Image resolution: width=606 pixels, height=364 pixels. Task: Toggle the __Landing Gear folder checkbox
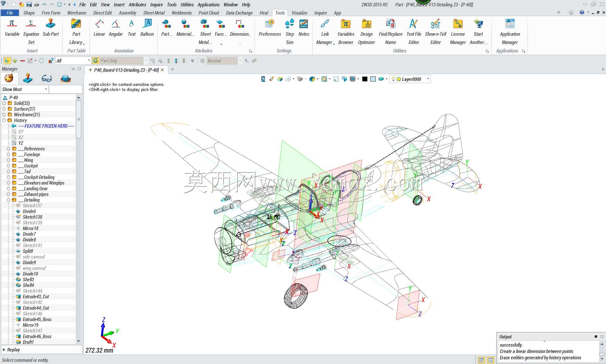(9, 189)
